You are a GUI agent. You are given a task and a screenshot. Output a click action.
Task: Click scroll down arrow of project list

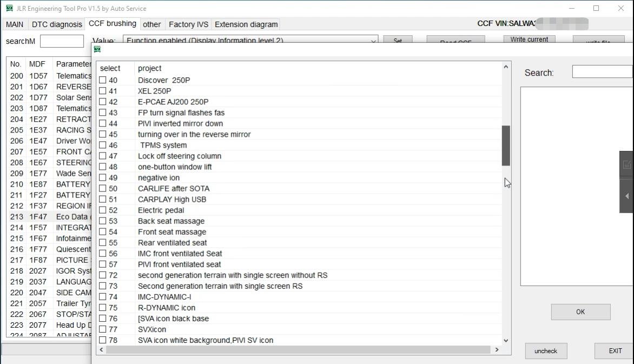506,341
